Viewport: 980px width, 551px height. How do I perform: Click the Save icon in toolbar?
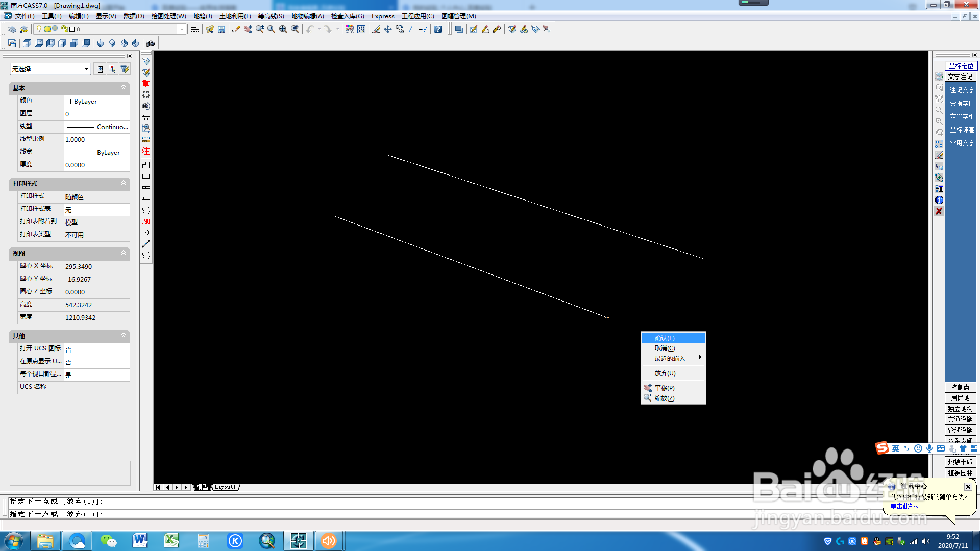pos(222,29)
